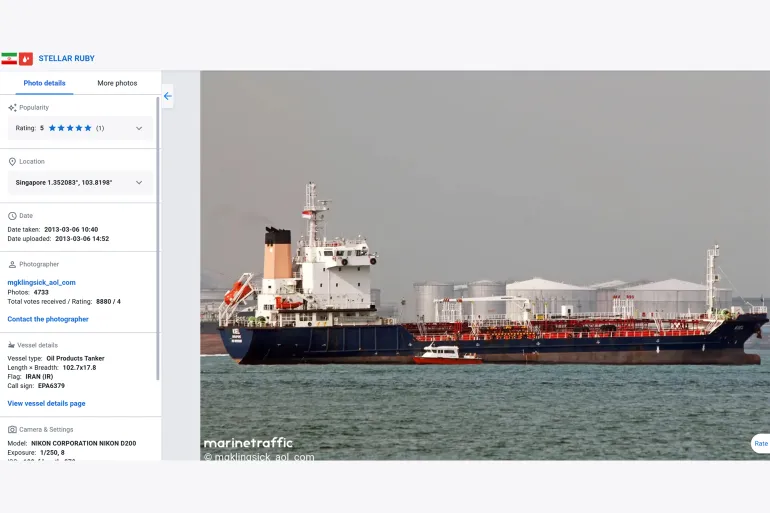This screenshot has width=770, height=513.
Task: Open View vessel details page link
Action: [x=46, y=403]
